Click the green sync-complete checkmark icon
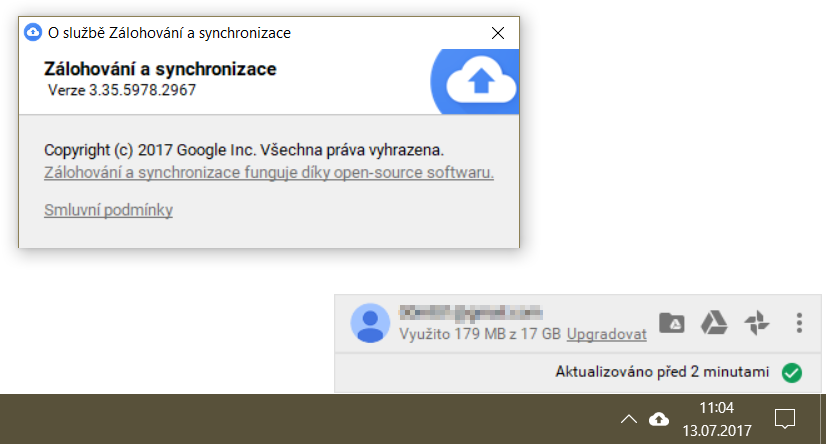Screen dimensions: 826x444 791,372
